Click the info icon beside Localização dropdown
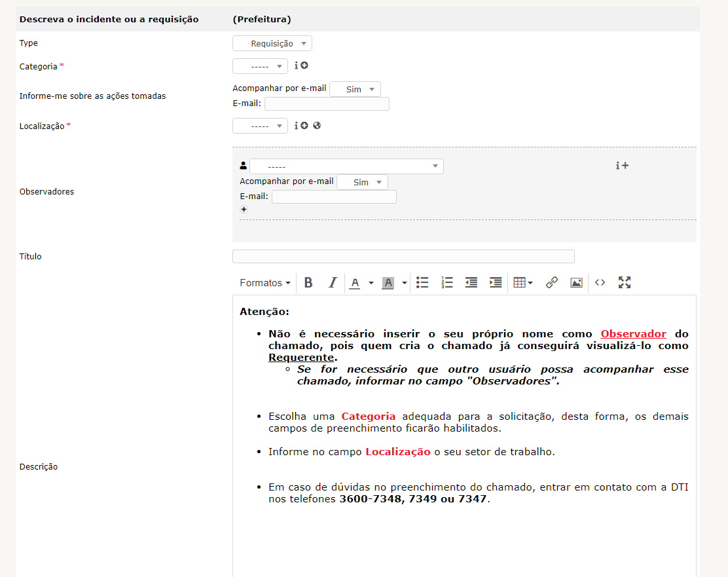 point(296,126)
